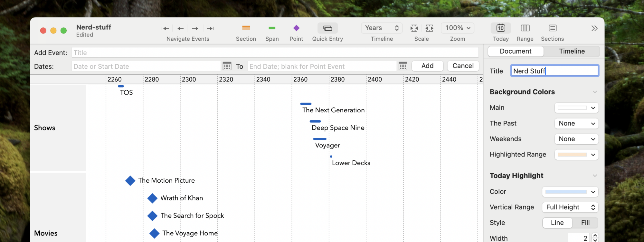Select the Wrath of Khan diamond marker
Viewport: 644px width, 242px height.
pyautogui.click(x=152, y=198)
